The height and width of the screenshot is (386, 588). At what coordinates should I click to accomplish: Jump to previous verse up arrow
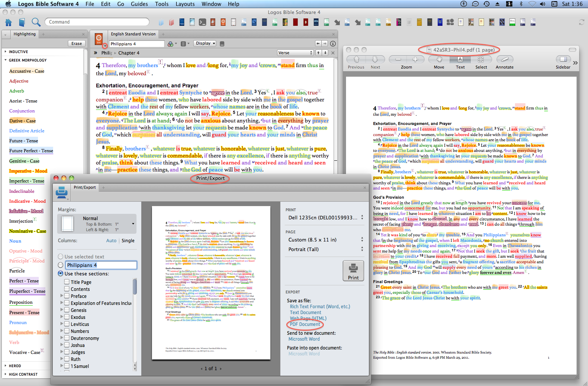318,53
